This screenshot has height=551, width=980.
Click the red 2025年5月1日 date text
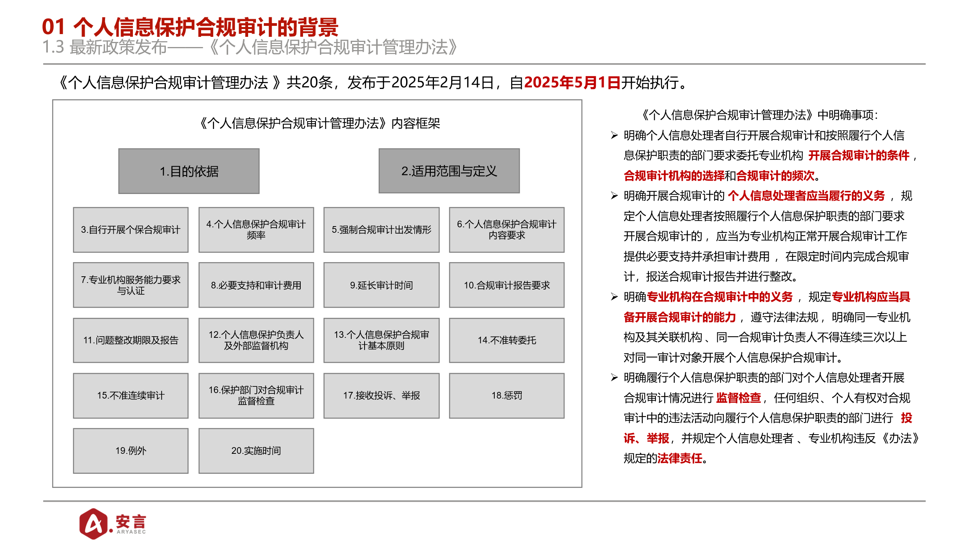pos(572,83)
